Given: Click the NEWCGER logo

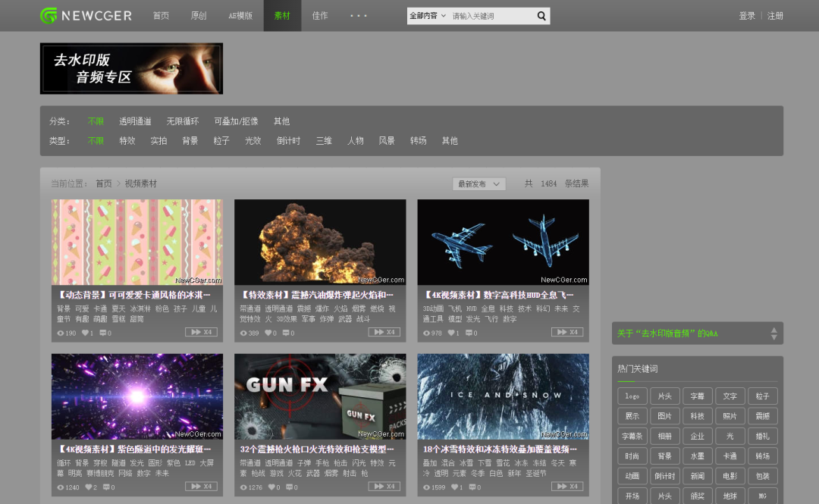Looking at the screenshot, I should 86,16.
